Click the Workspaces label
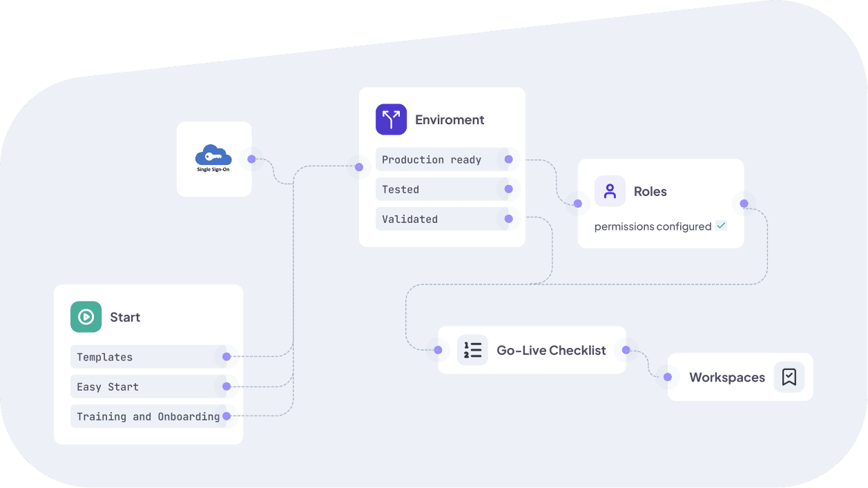 [727, 378]
